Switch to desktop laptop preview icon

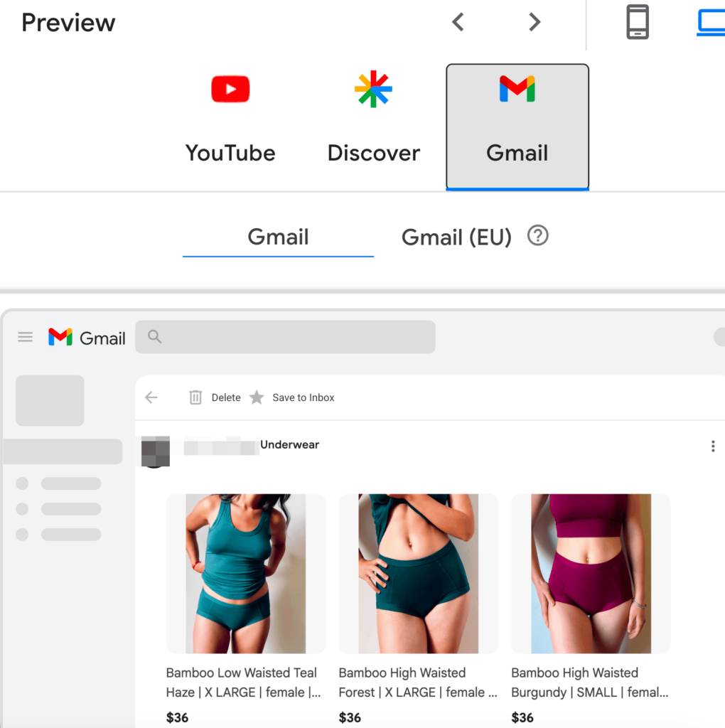click(x=711, y=23)
